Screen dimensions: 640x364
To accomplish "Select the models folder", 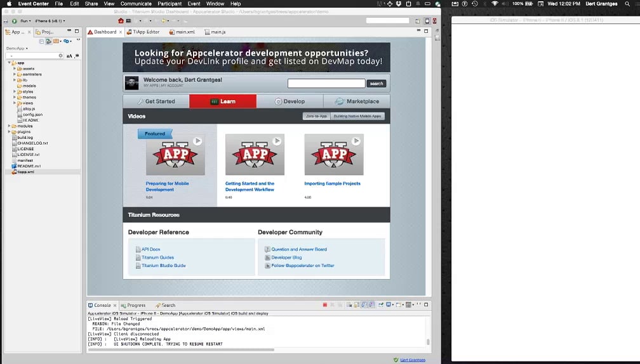I will click(x=27, y=86).
